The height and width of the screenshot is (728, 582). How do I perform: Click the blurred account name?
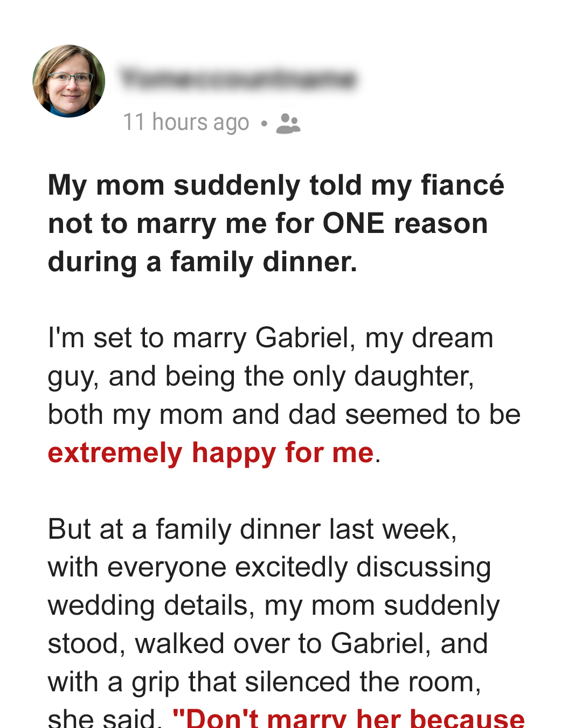pyautogui.click(x=238, y=79)
